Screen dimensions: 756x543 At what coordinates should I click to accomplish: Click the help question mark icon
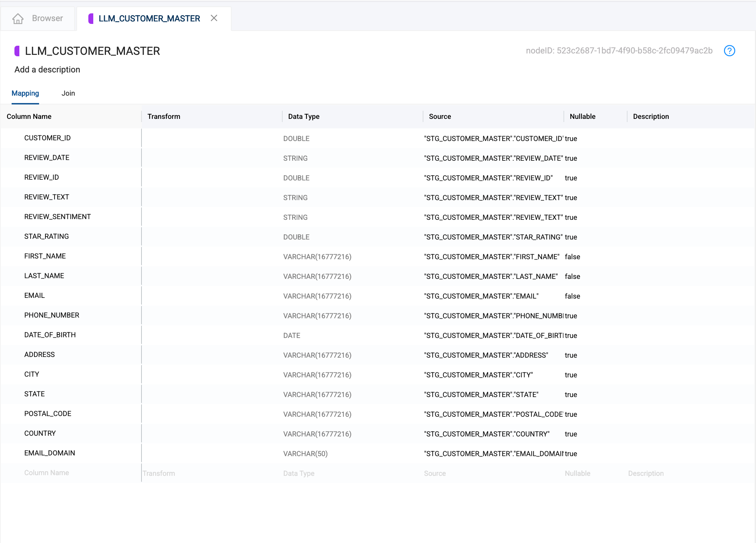(x=729, y=51)
